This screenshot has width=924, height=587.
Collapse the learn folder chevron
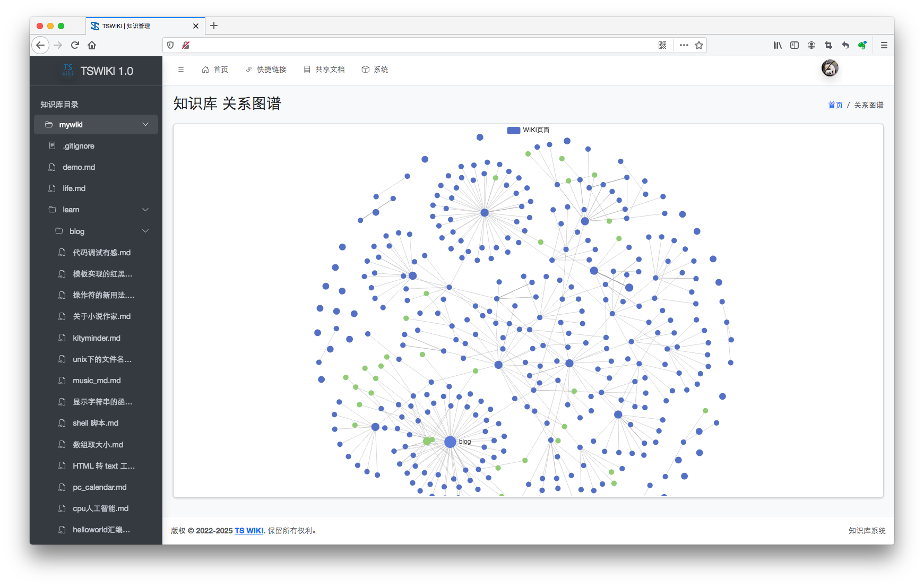(x=145, y=210)
